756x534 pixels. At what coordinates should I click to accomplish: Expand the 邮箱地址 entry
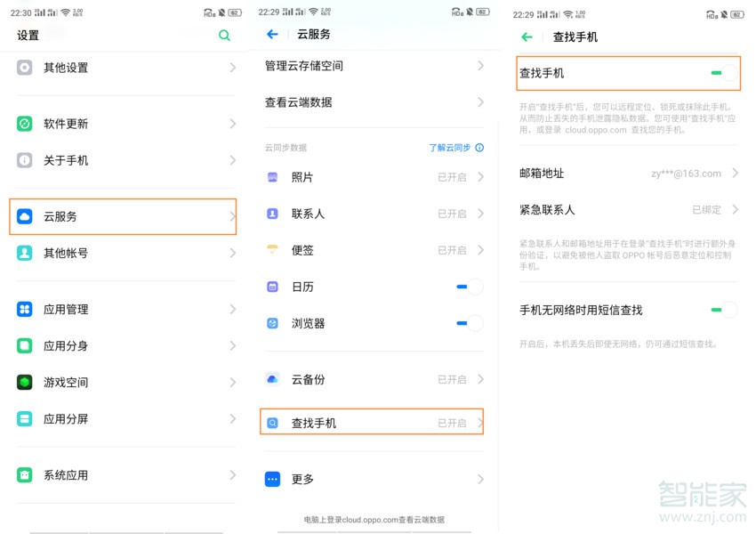629,174
